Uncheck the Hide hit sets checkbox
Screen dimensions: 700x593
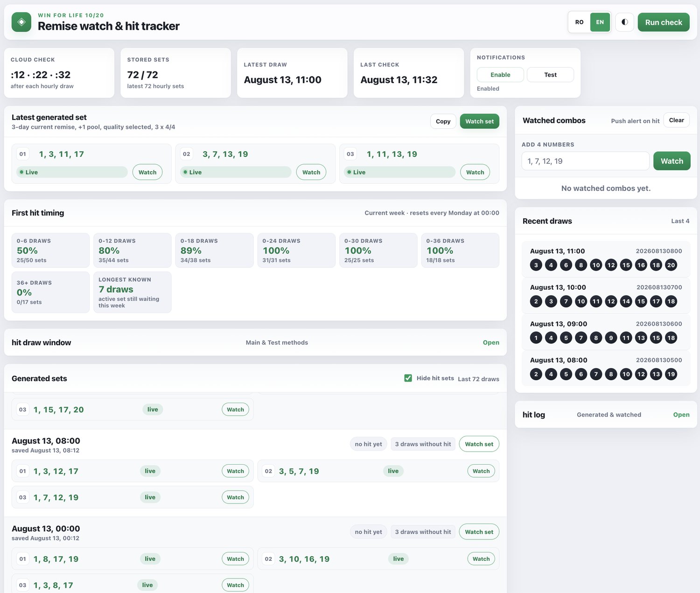(x=408, y=378)
